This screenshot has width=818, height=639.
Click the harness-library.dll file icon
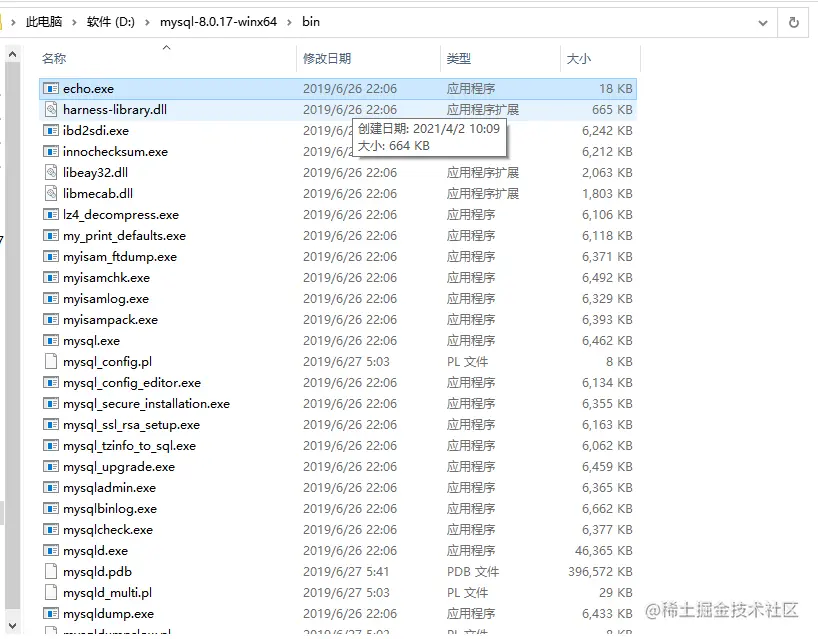coord(51,110)
